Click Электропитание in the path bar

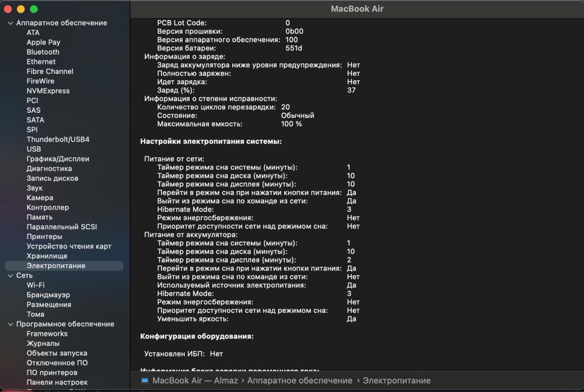pos(397,380)
